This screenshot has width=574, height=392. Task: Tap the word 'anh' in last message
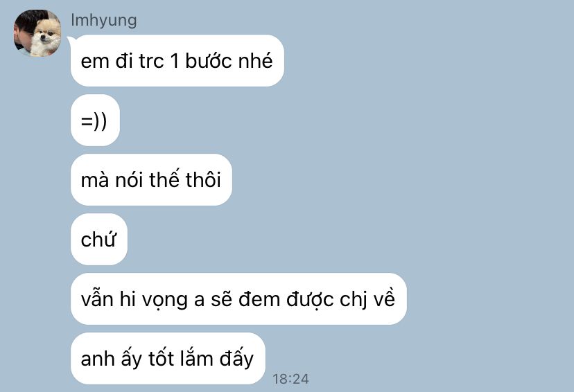(x=97, y=359)
